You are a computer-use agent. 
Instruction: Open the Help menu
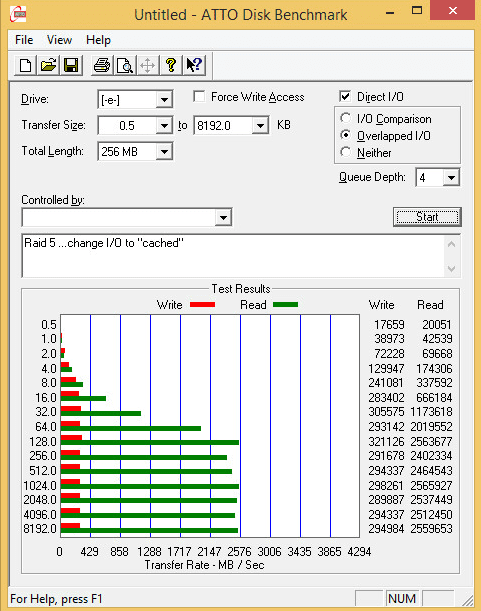(98, 40)
